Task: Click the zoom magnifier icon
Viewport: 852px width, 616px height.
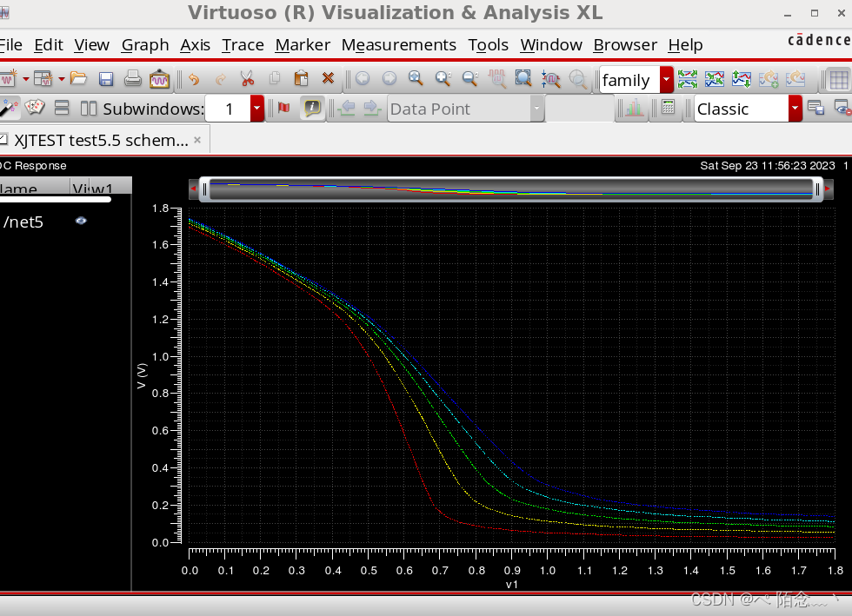Action: 416,79
